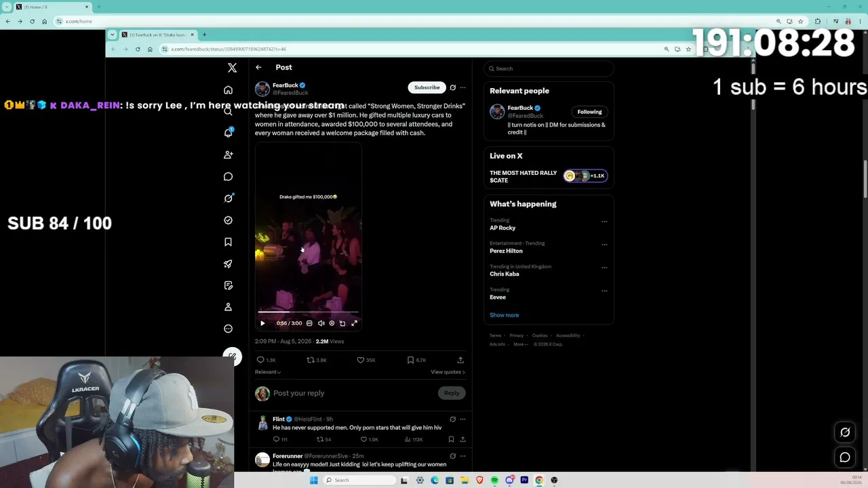868x488 pixels.
Task: Open video playback settings gear
Action: coord(332,323)
